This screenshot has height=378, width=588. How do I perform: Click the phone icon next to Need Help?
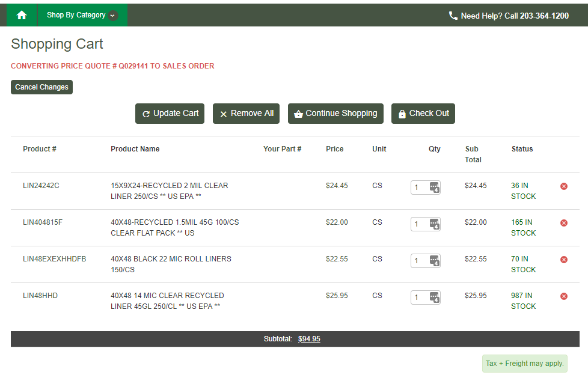(x=453, y=16)
